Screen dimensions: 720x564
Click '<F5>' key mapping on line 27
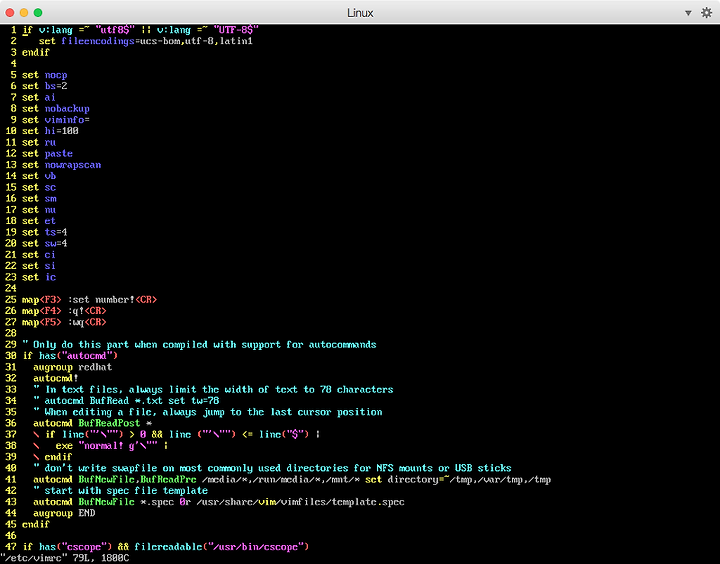coord(50,322)
